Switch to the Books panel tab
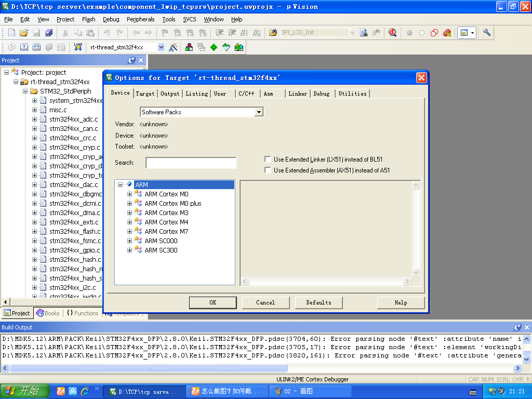The height and width of the screenshot is (399, 532). coord(48,313)
